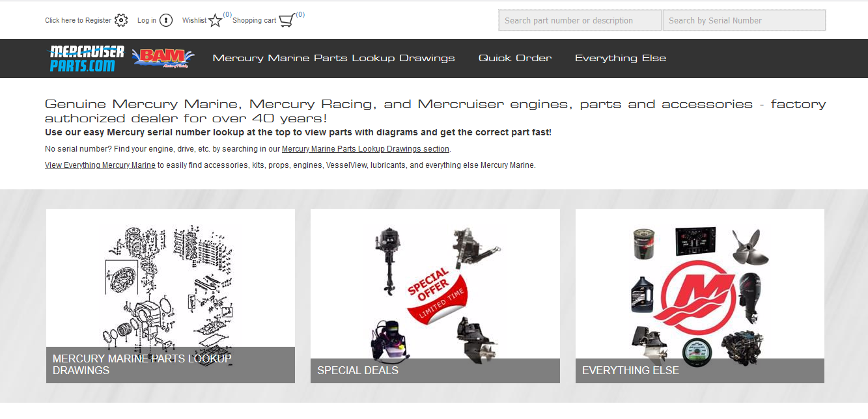
Task: Open wishlist via star icon
Action: 216,20
